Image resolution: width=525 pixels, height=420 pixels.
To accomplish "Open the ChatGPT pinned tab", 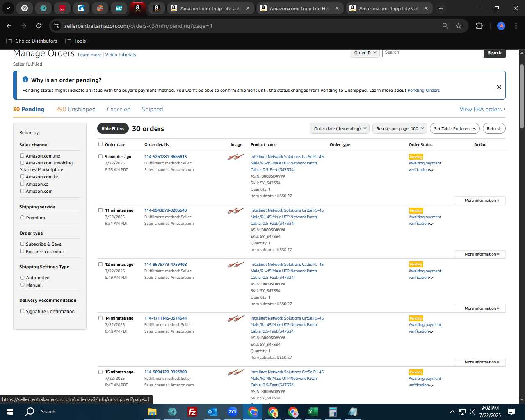I will coord(25,8).
